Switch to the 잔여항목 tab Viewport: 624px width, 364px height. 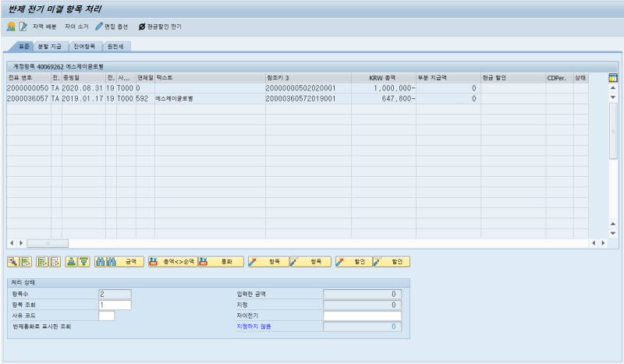point(84,47)
